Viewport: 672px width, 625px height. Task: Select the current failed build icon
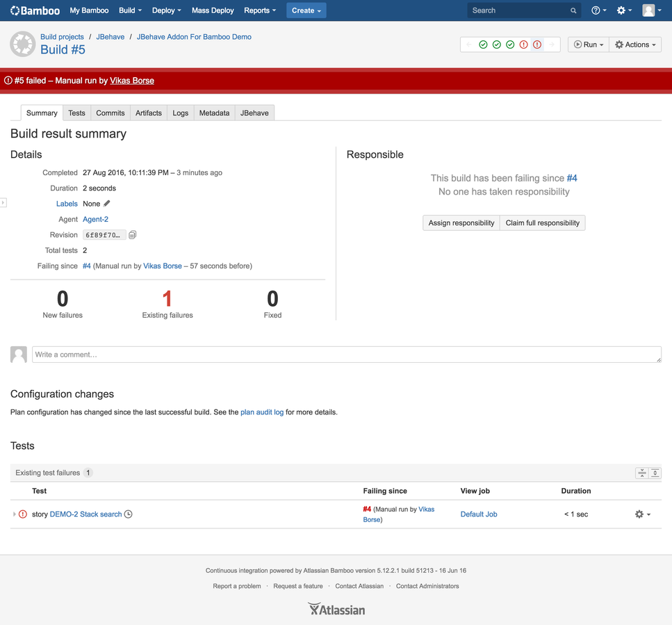click(x=537, y=44)
